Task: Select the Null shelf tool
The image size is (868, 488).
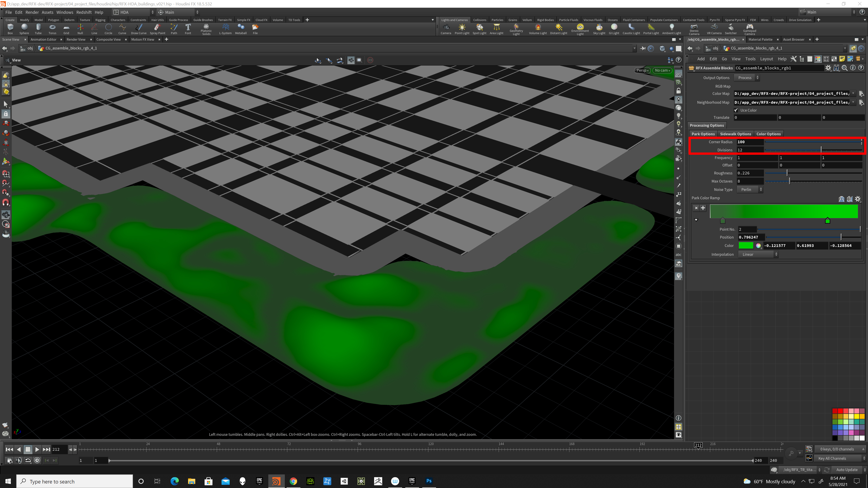Action: pyautogui.click(x=80, y=29)
